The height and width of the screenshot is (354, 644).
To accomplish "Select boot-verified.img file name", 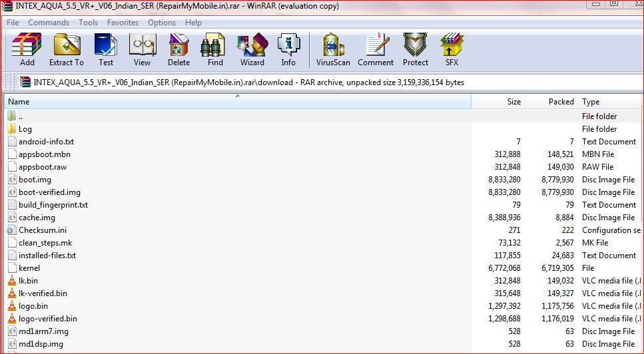I will pos(49,192).
